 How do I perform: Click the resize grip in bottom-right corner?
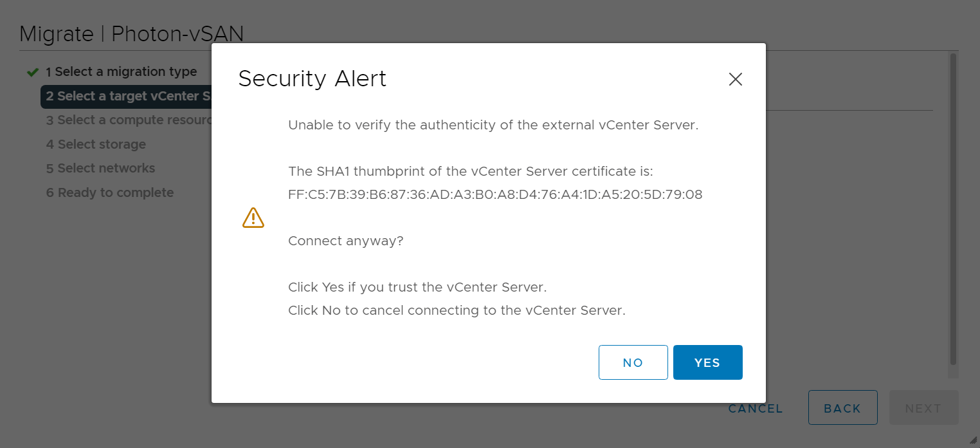pos(973,441)
